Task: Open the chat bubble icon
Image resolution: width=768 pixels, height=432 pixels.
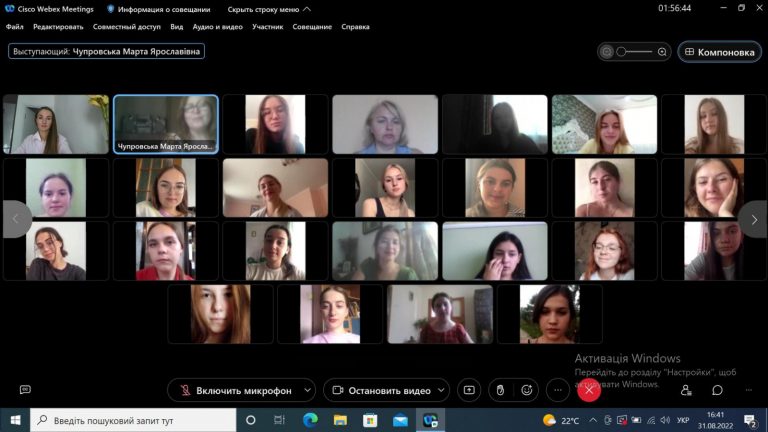Action: (x=717, y=390)
